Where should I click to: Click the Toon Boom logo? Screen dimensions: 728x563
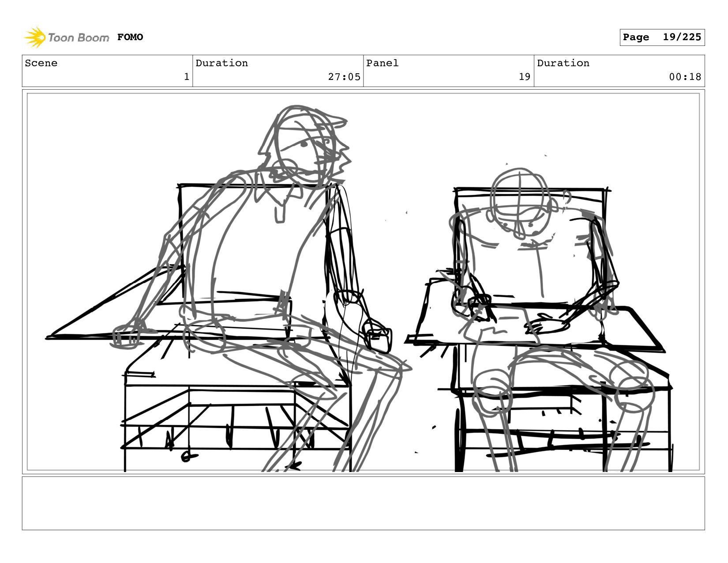coord(66,38)
